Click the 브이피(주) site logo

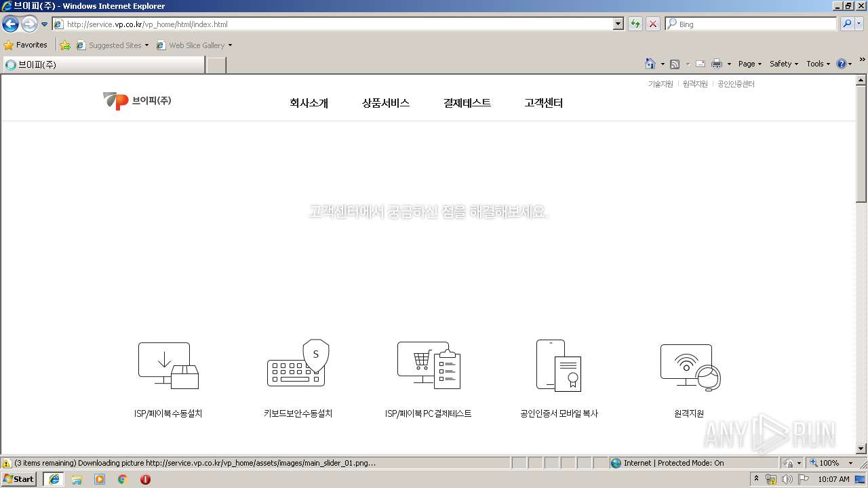pos(137,101)
